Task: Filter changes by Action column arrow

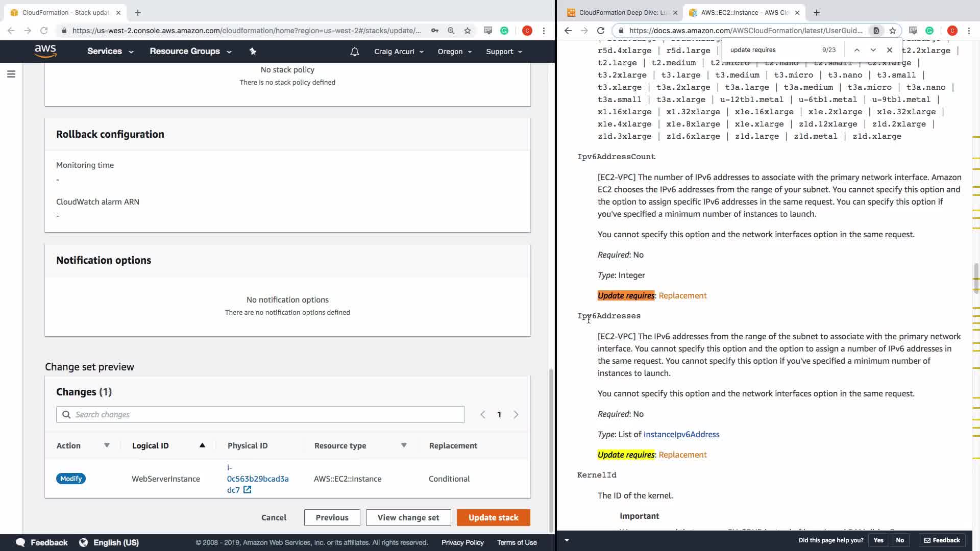Action: tap(107, 445)
